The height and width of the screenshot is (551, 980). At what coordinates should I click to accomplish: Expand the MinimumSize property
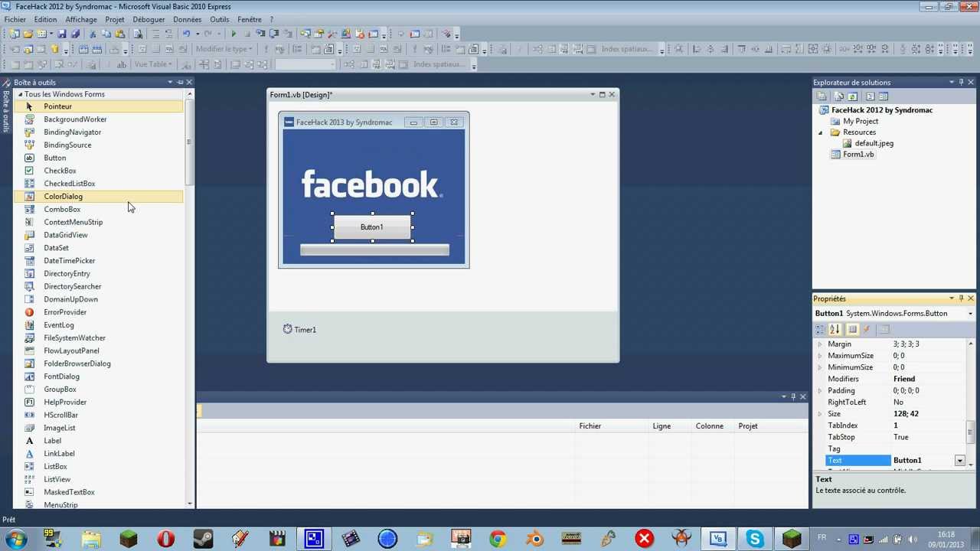point(820,367)
